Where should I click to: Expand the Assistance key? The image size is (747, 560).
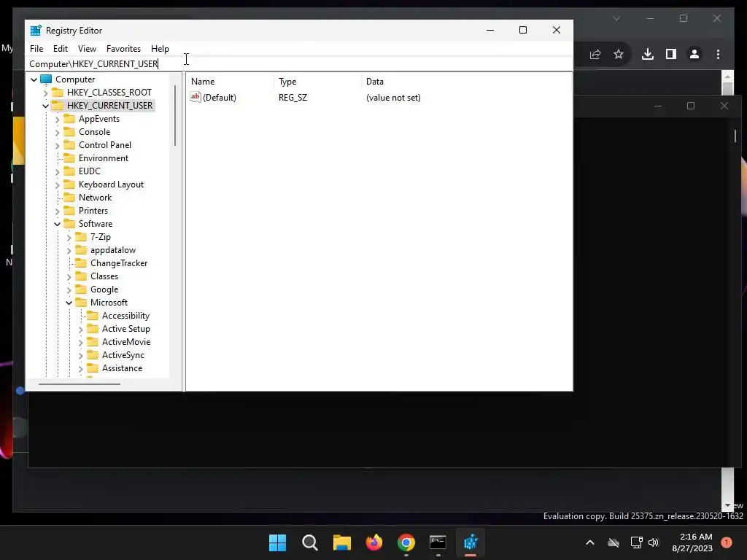point(80,368)
